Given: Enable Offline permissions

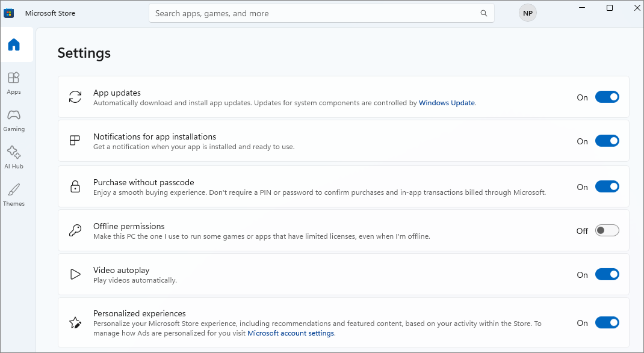Looking at the screenshot, I should [607, 230].
